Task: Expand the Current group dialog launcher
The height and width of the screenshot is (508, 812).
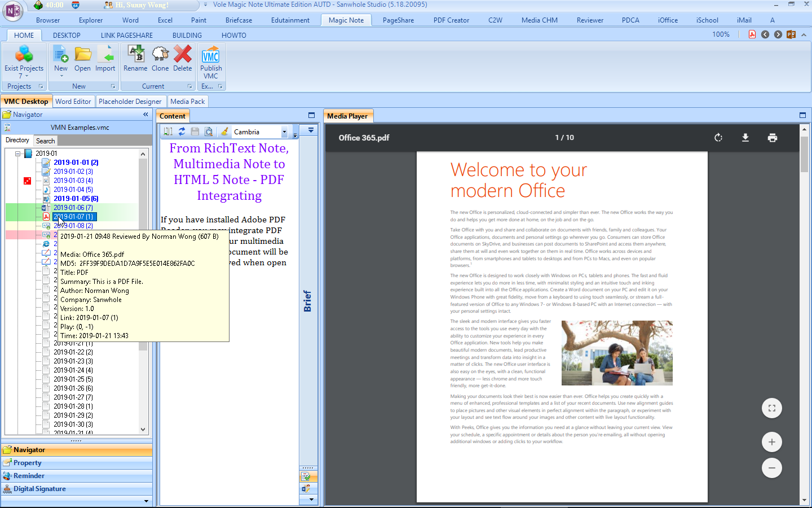Action: 189,86
